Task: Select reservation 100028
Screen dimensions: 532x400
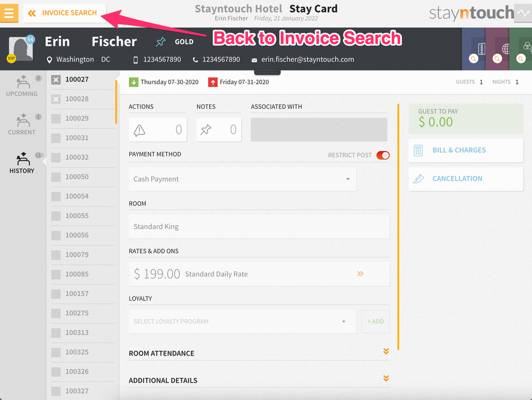Action: click(83, 99)
